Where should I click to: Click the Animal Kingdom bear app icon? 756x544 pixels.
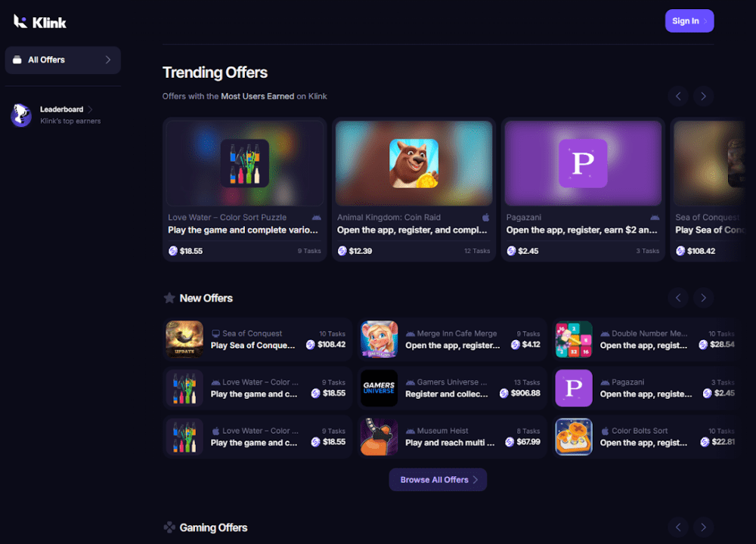414,163
